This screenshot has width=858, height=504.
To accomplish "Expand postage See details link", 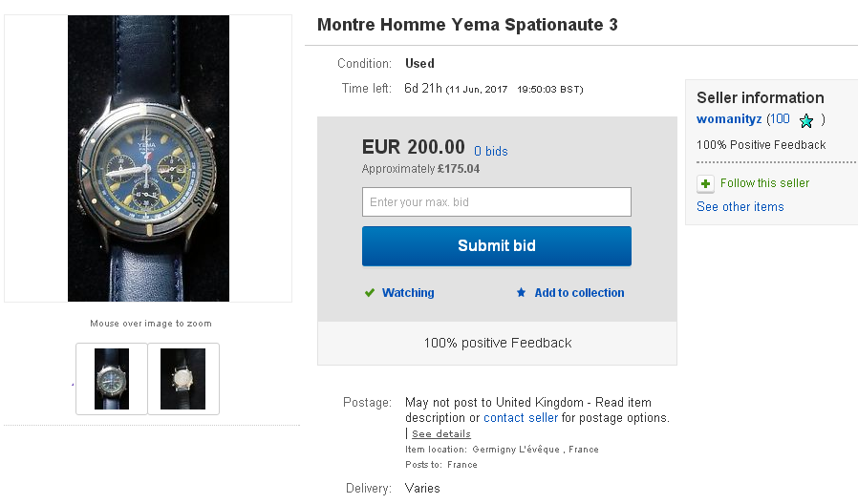I will coord(440,433).
